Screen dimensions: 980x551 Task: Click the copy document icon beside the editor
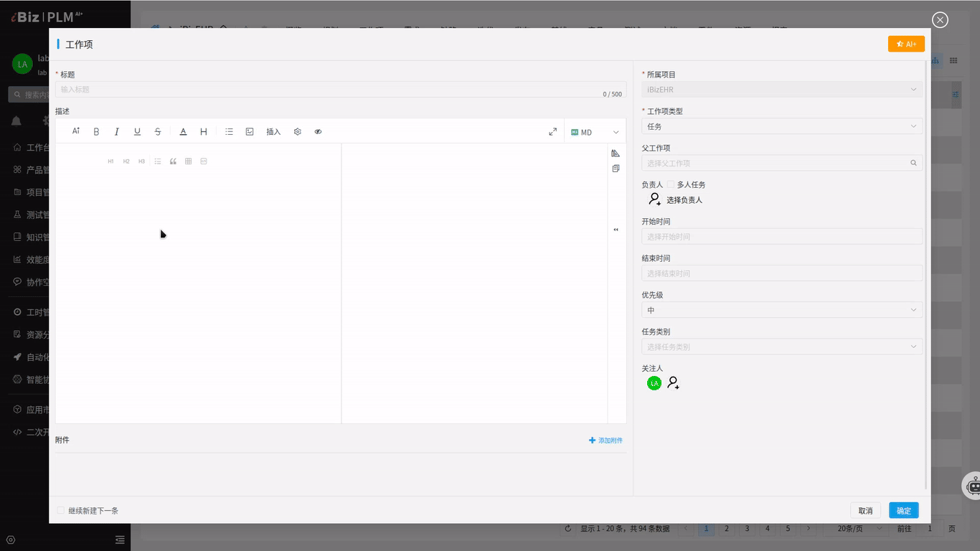tap(615, 168)
